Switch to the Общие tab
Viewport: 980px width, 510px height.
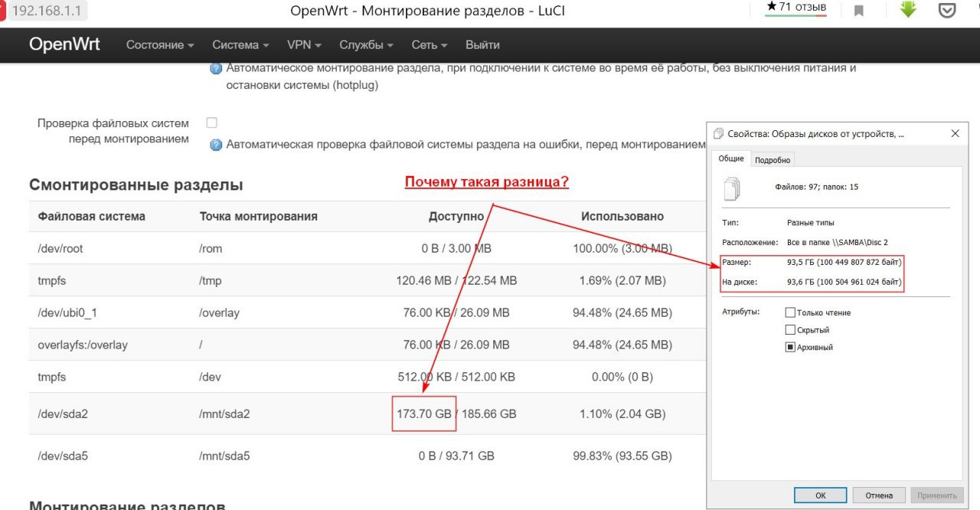730,159
